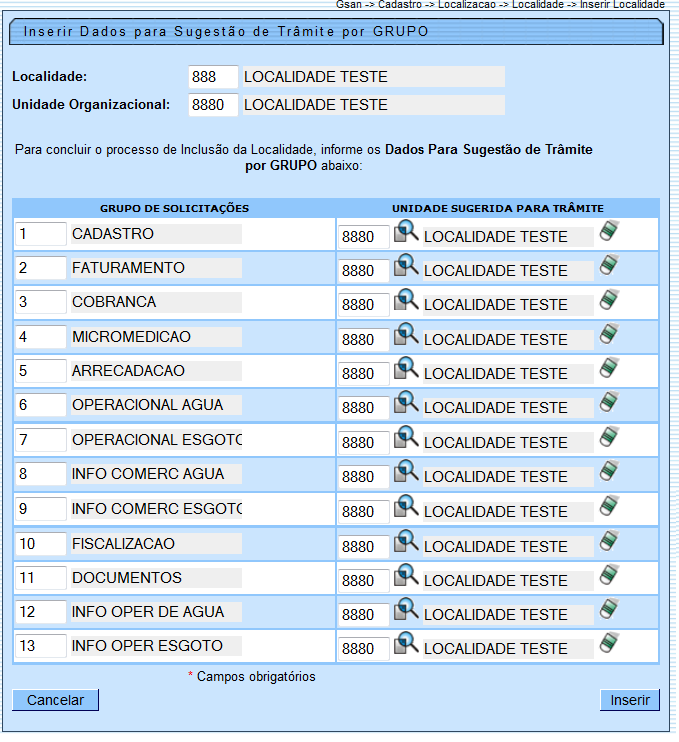Open unit search for FATURAMENTO row

405,266
